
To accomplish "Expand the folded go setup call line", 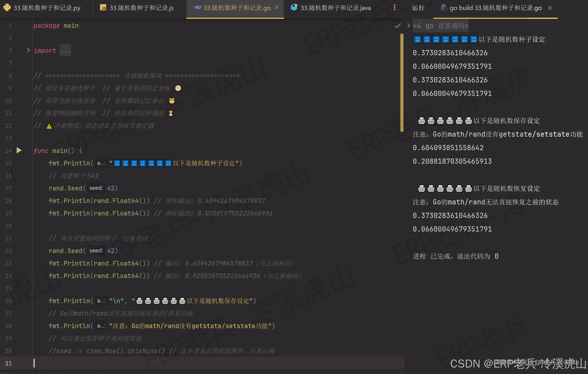I will click(x=409, y=26).
